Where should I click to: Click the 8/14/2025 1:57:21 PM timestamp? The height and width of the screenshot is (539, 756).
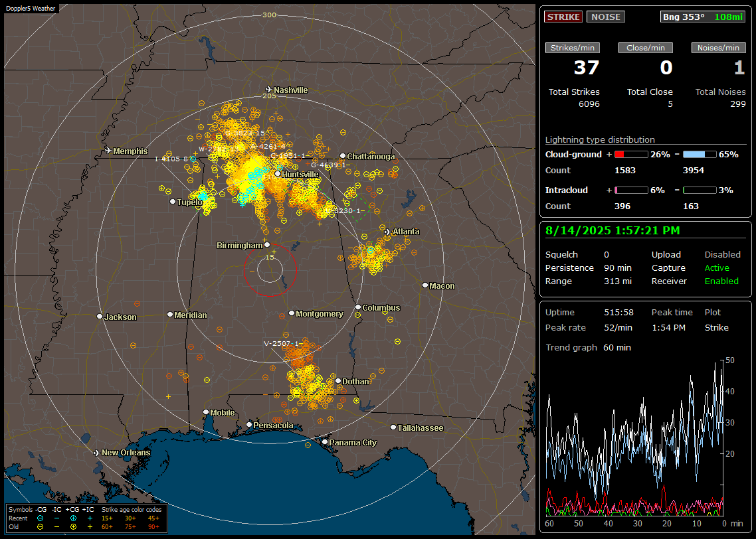[x=613, y=231]
